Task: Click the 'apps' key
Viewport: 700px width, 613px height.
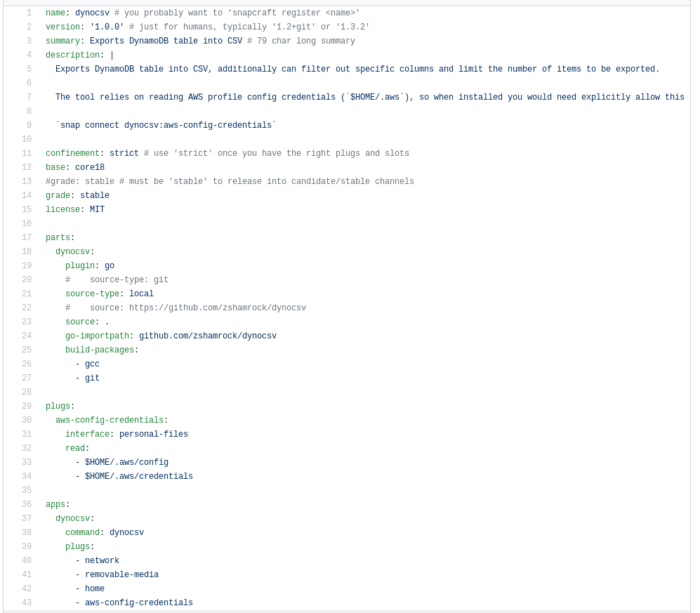Action: [x=55, y=504]
